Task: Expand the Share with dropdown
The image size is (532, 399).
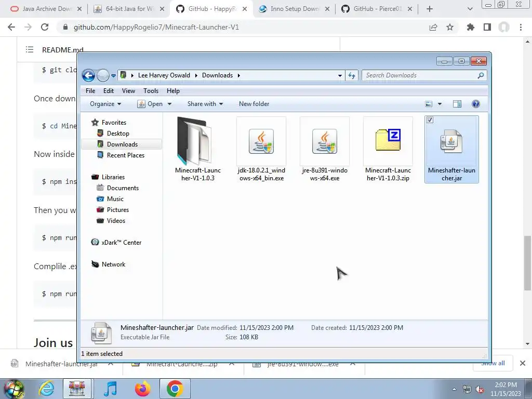Action: coord(205,104)
